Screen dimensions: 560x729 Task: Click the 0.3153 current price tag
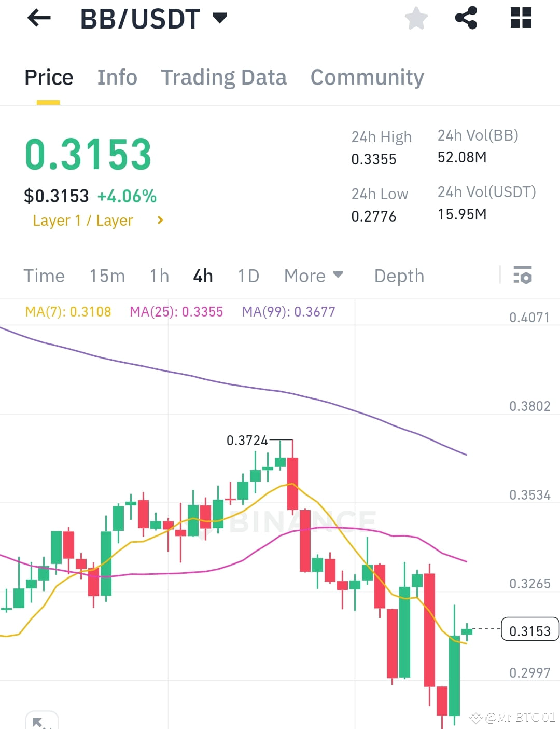530,630
